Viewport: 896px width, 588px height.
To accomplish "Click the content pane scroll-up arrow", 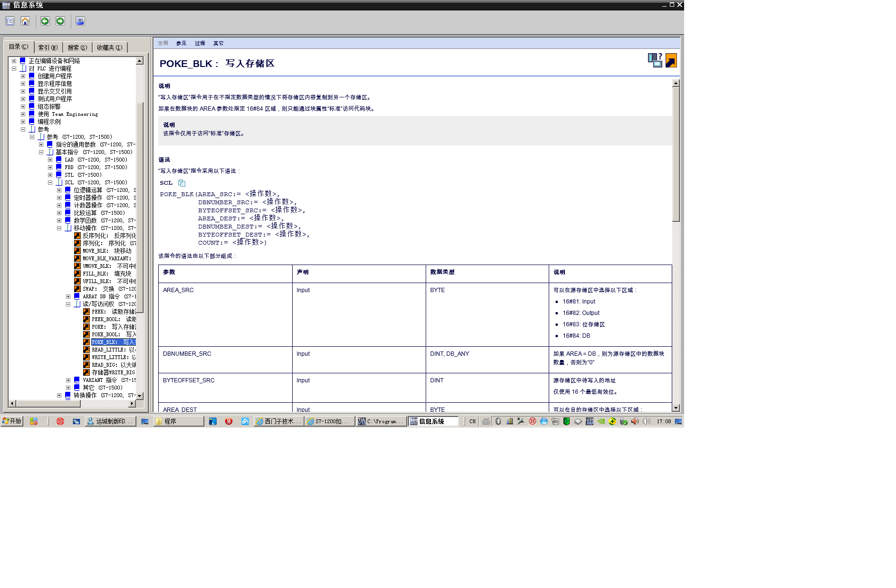I will coord(676,83).
